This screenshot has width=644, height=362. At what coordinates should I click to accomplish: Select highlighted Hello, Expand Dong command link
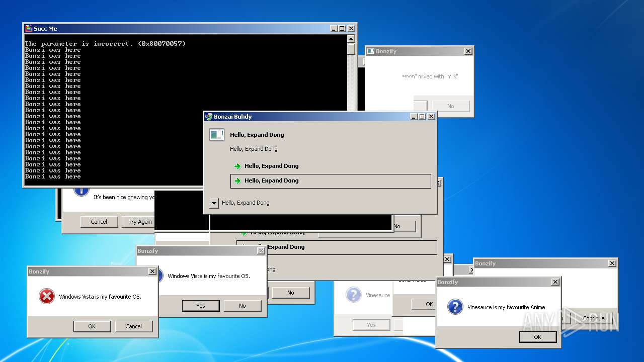(x=331, y=181)
